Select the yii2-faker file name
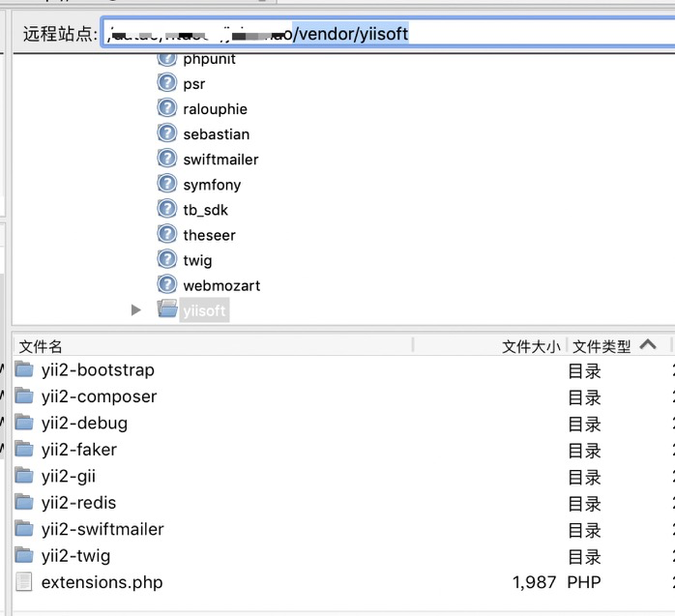 (x=78, y=450)
